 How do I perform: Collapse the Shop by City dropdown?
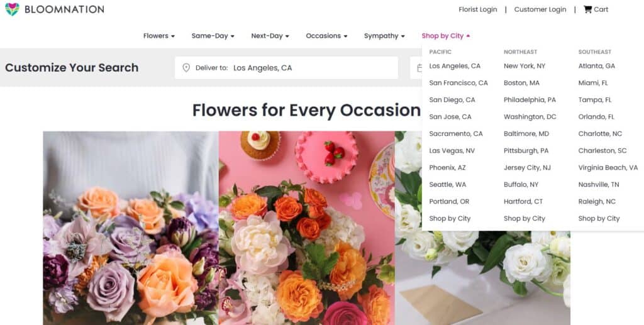point(446,36)
